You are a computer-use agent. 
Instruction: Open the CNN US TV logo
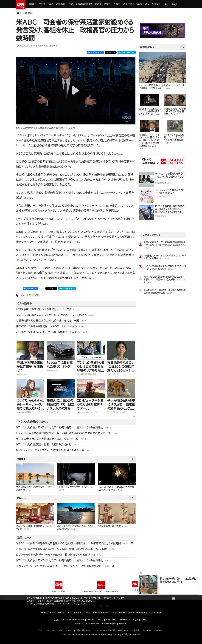(101, 585)
